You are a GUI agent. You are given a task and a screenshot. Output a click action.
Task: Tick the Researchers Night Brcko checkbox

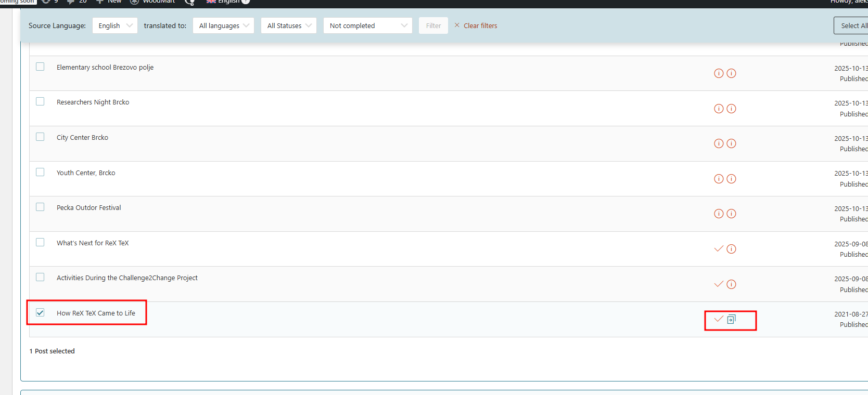tap(40, 101)
